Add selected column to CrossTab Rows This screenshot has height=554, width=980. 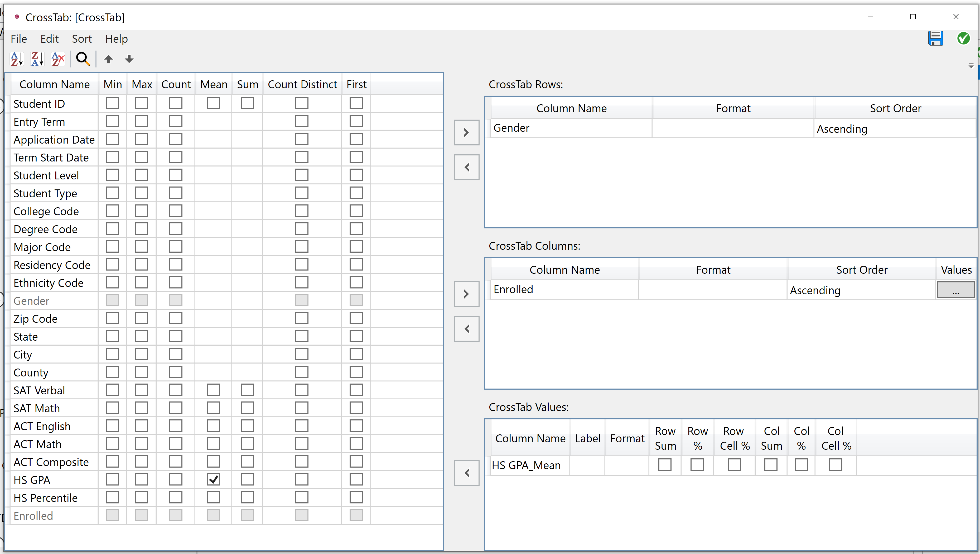[466, 132]
